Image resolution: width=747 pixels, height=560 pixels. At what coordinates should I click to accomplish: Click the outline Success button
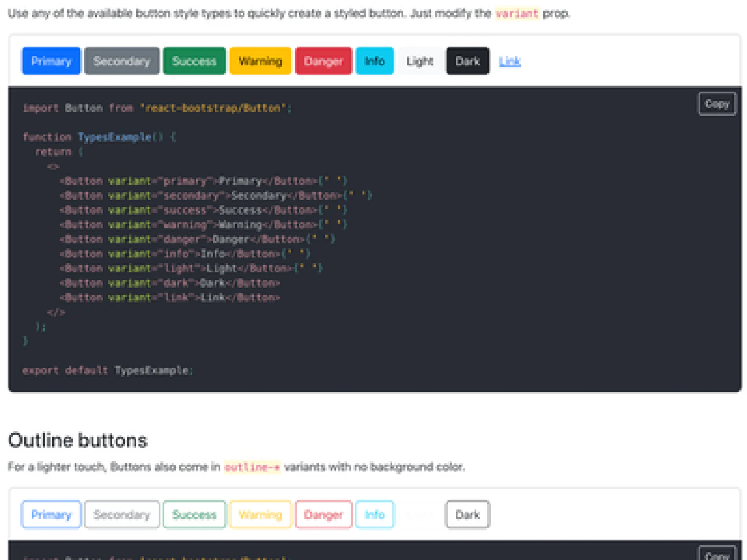point(194,514)
